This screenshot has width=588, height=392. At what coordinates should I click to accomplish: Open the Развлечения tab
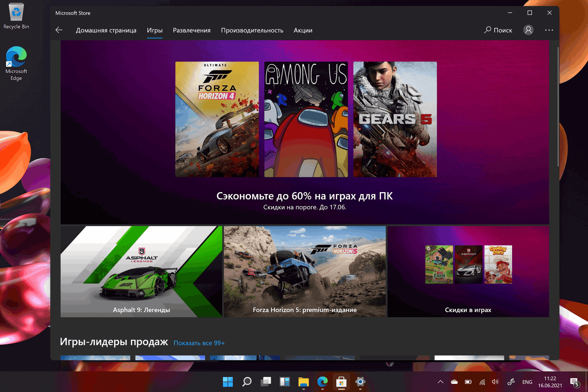(192, 30)
